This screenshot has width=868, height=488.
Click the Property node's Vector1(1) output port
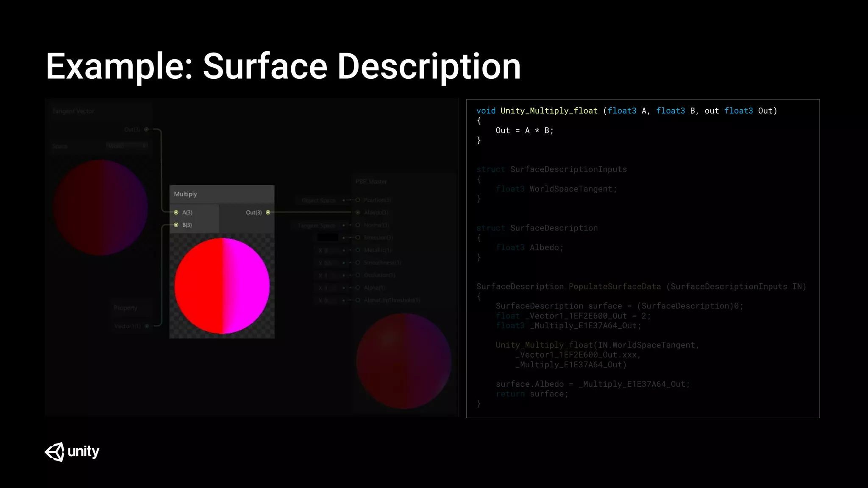[x=147, y=326]
